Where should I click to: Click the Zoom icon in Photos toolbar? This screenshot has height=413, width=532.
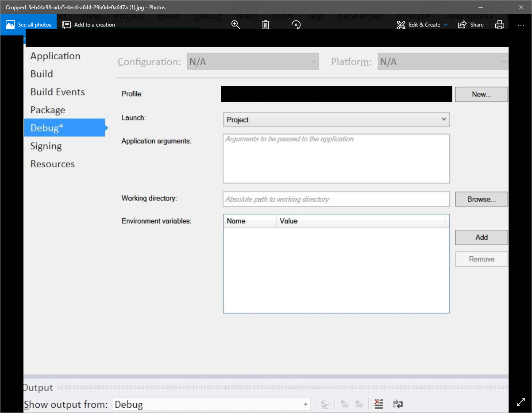(235, 25)
